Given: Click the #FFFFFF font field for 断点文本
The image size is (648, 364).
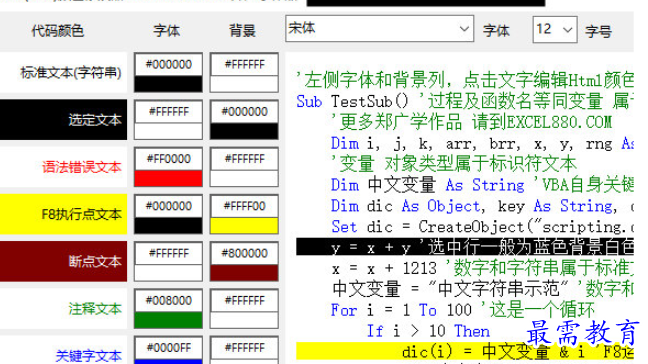Looking at the screenshot, I should [169, 253].
